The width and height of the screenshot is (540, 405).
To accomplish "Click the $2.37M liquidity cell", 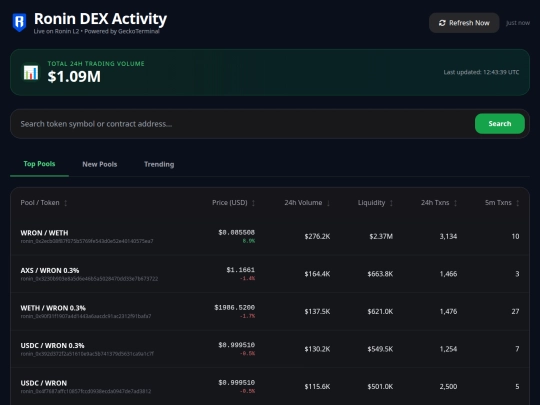I will click(381, 236).
